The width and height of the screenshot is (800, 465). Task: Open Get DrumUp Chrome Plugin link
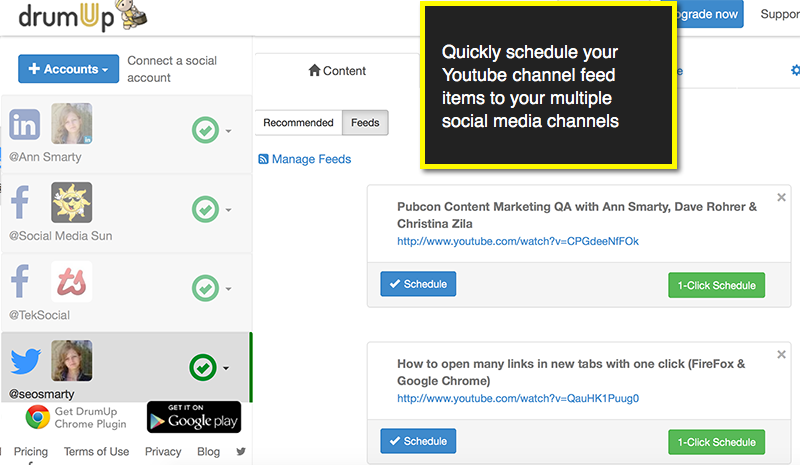point(90,418)
